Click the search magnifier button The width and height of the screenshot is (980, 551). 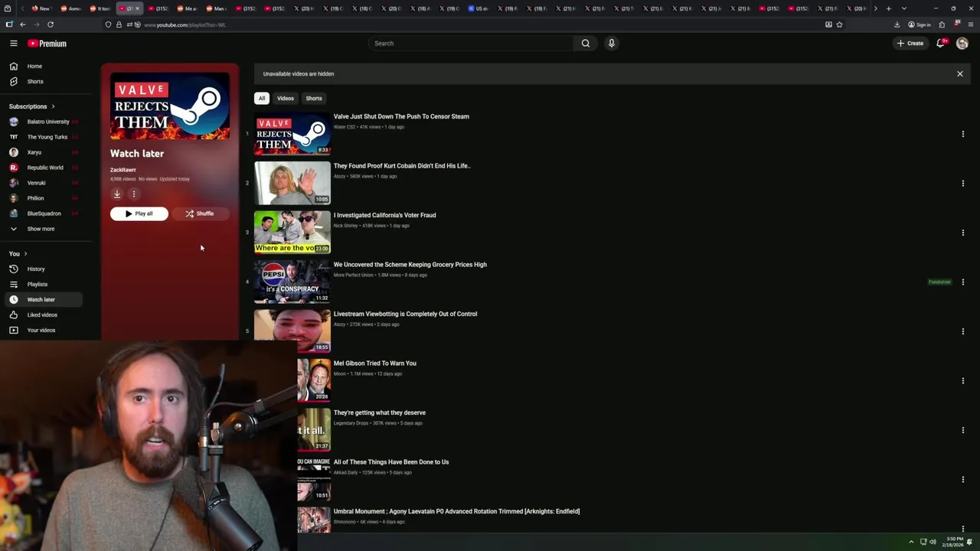point(586,44)
